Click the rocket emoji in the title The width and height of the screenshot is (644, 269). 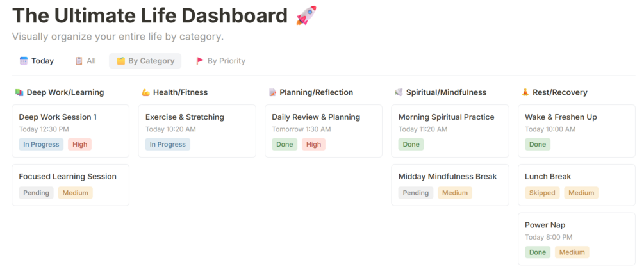(x=306, y=15)
